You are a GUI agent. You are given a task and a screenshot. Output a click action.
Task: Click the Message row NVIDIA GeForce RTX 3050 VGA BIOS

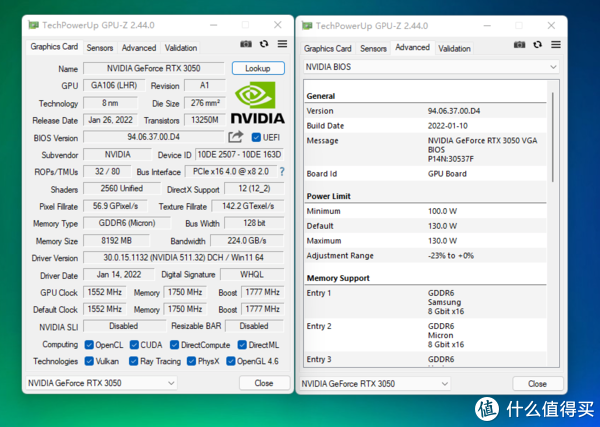pos(426,149)
